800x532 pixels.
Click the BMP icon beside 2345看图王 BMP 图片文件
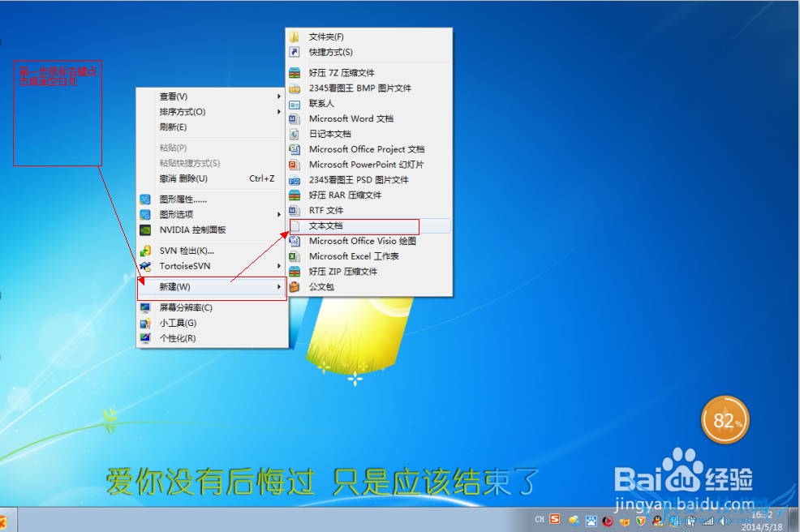coord(295,88)
